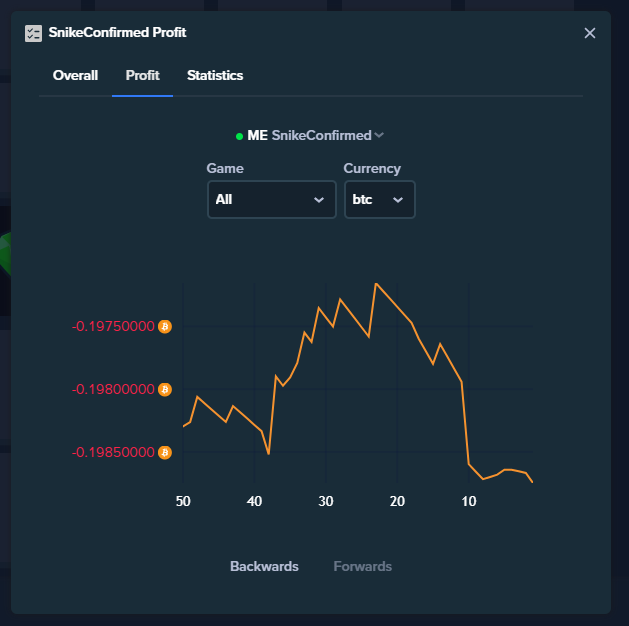Select the SnikeConfirmed username text
The height and width of the screenshot is (626, 629).
coord(321,135)
